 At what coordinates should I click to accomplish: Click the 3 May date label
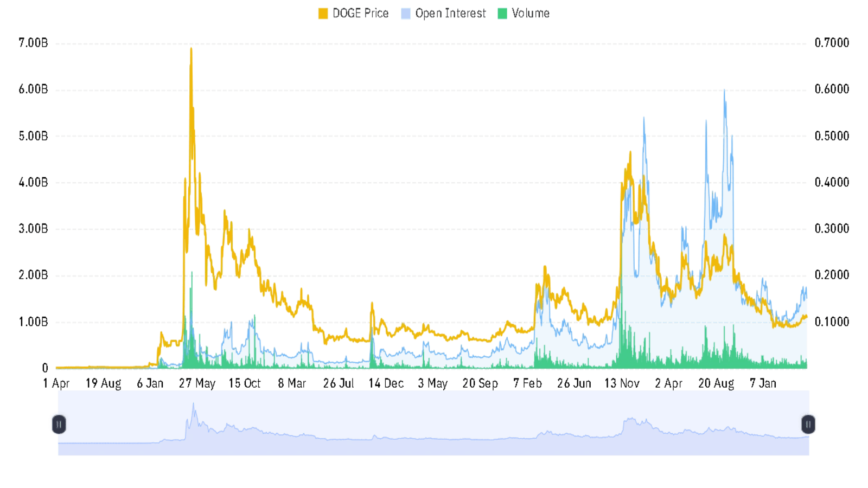[x=432, y=383]
